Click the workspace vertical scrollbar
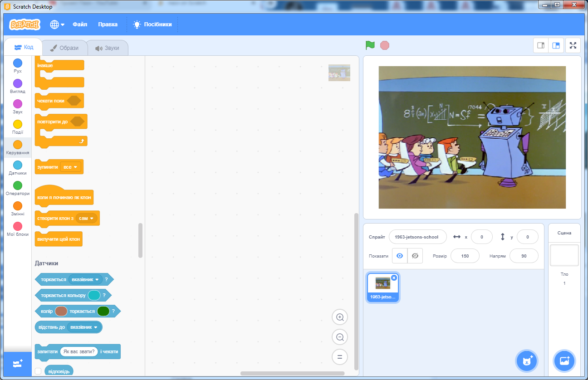588x380 pixels. [356, 291]
